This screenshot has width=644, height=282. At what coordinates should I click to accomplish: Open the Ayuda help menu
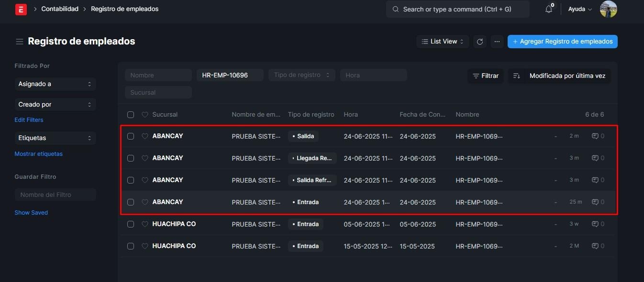pyautogui.click(x=579, y=9)
